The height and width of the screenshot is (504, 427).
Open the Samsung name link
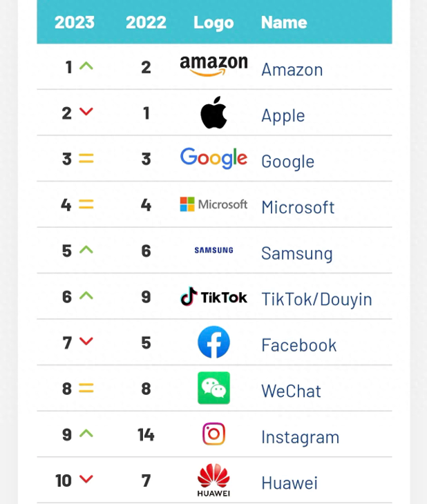pyautogui.click(x=297, y=253)
